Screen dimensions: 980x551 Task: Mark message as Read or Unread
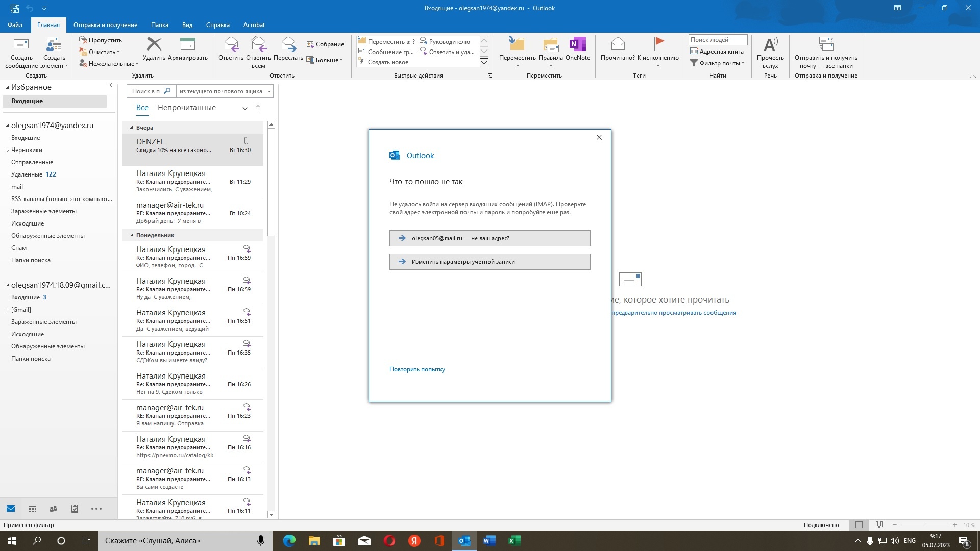[618, 49]
